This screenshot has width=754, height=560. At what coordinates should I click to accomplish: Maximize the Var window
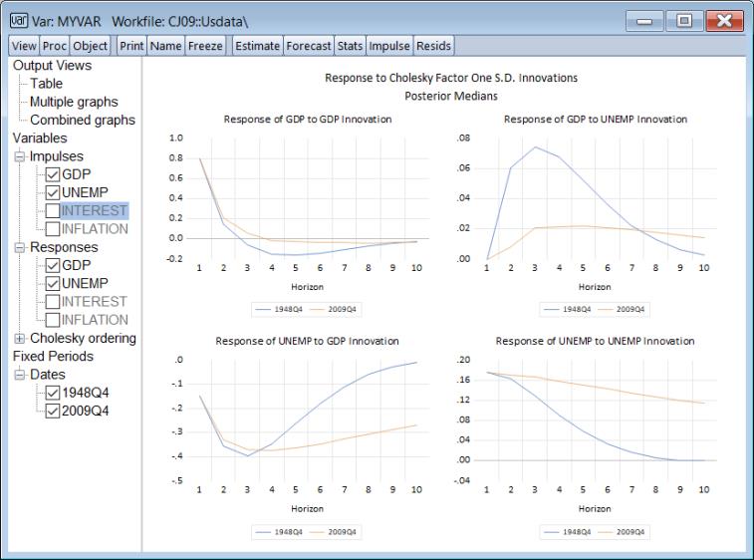[x=683, y=20]
